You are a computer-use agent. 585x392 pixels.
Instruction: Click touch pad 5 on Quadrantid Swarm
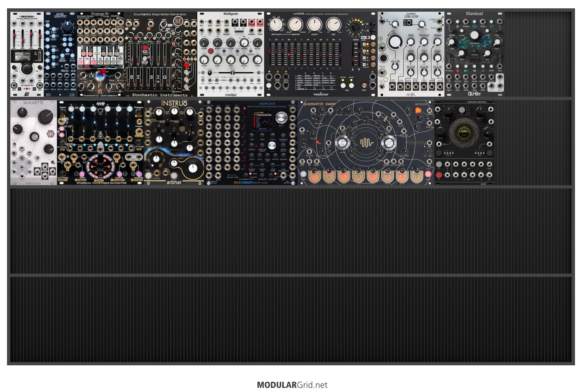coord(373,176)
